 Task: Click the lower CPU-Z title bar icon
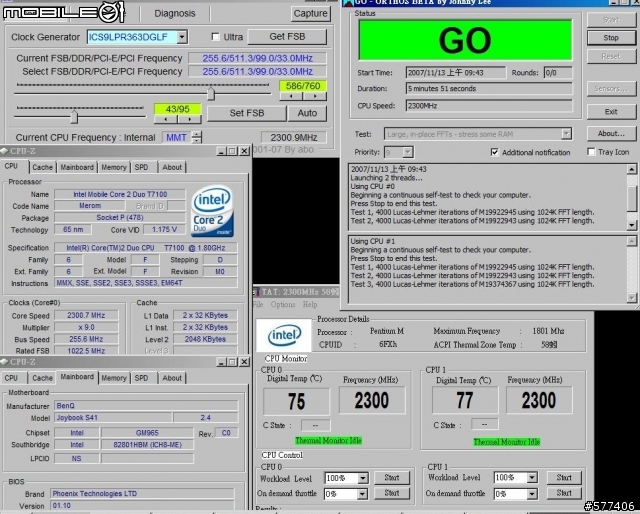click(4, 362)
